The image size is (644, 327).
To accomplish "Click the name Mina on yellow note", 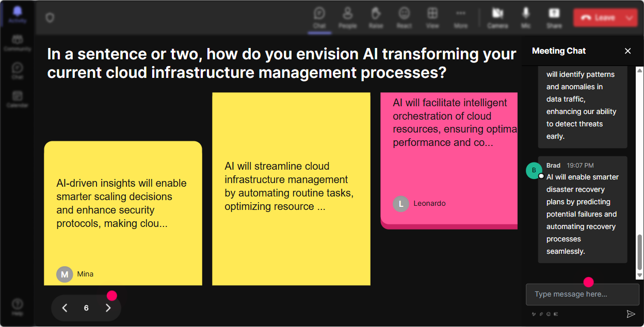I will (85, 274).
